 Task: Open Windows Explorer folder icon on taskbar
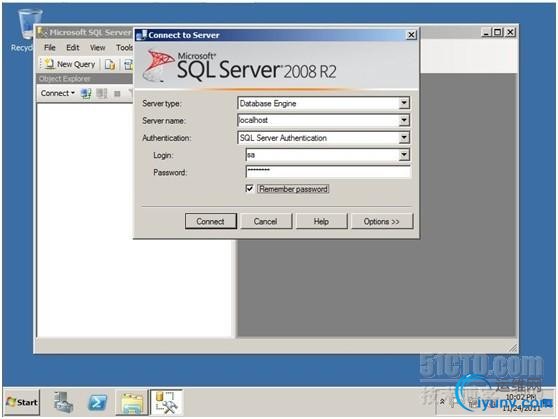[132, 403]
